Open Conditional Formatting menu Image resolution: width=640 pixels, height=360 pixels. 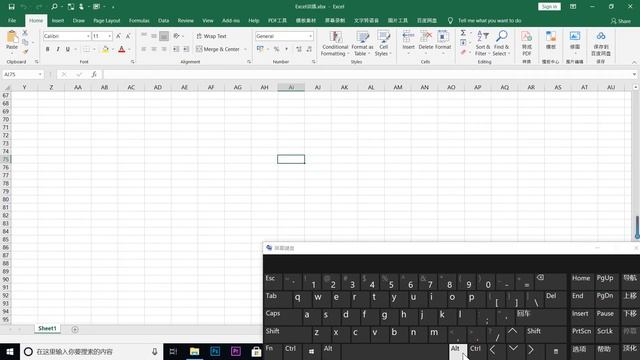click(335, 43)
